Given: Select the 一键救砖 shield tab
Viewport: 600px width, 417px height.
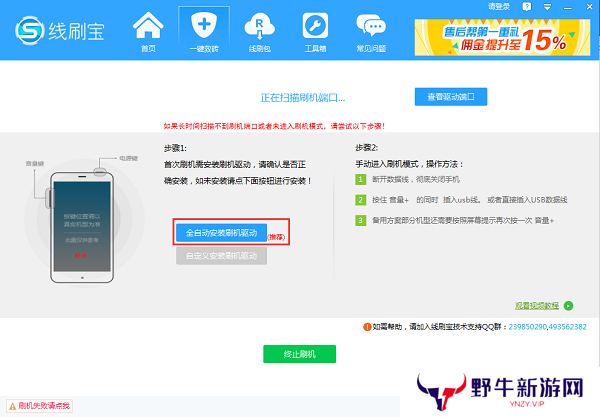Looking at the screenshot, I should click(204, 31).
